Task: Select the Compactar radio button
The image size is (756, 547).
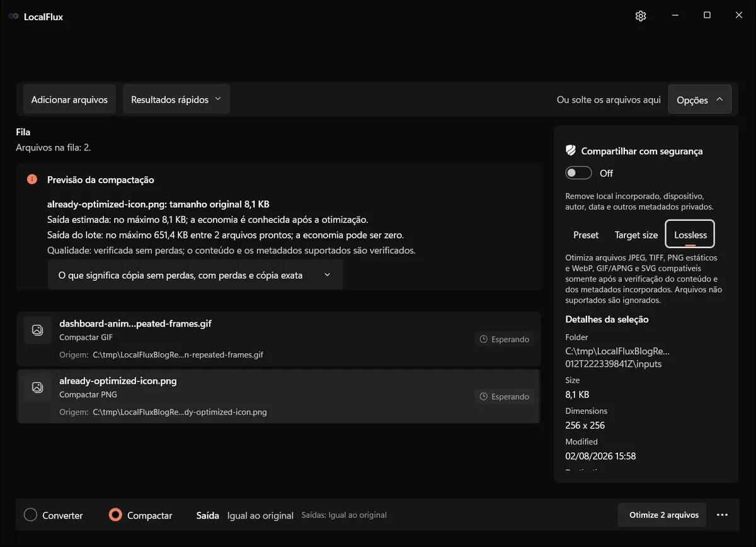Action: pyautogui.click(x=115, y=515)
